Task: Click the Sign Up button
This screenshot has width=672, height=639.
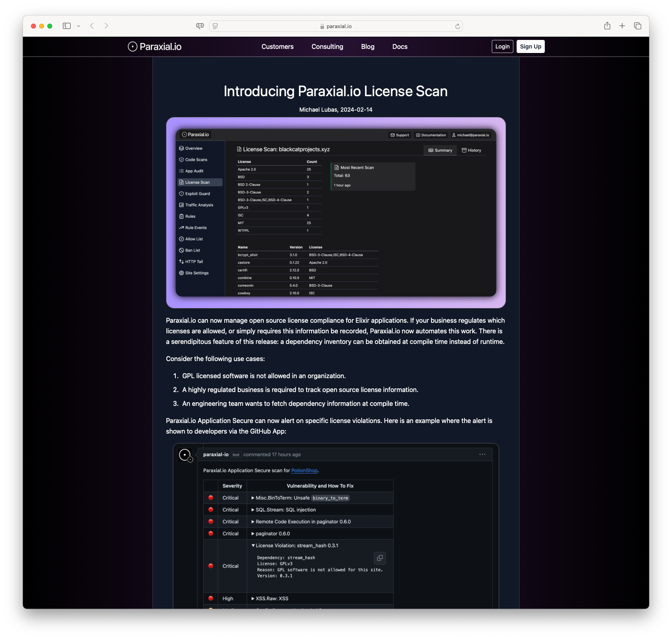Action: point(530,46)
